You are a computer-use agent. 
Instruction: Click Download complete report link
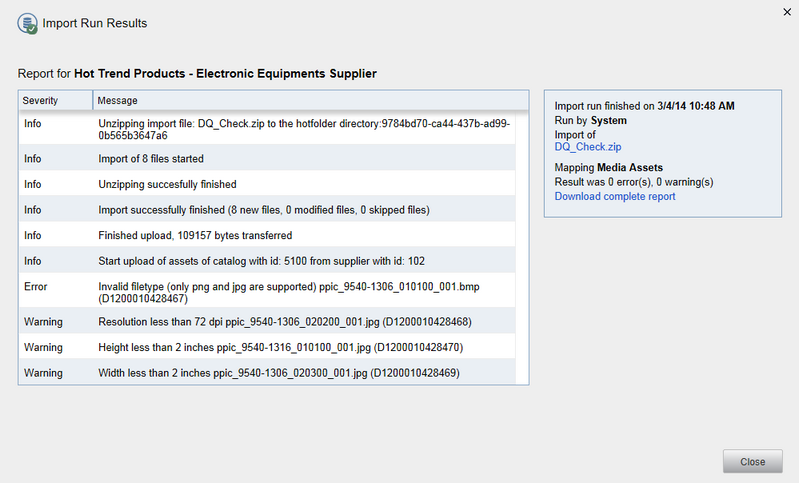click(615, 196)
